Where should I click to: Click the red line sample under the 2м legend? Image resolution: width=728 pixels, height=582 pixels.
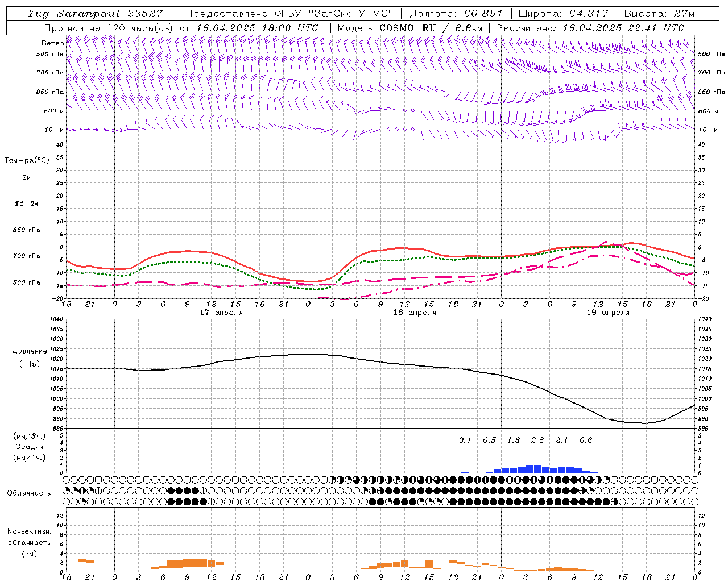click(26, 184)
